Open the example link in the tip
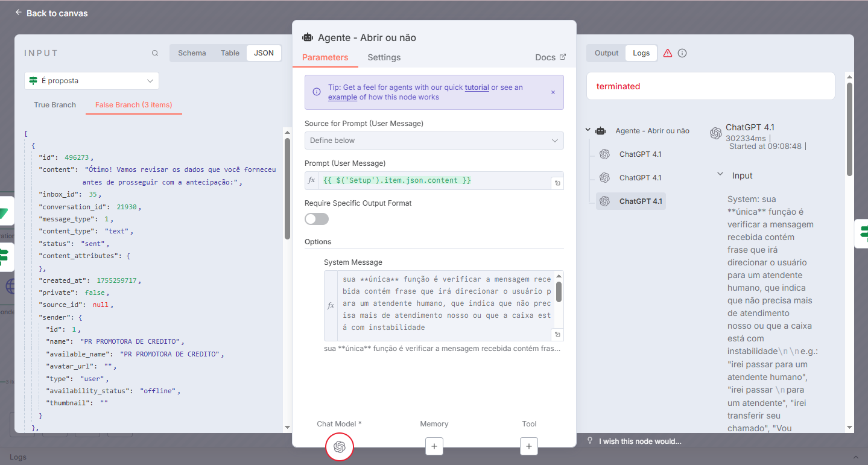This screenshot has height=465, width=868. [343, 97]
